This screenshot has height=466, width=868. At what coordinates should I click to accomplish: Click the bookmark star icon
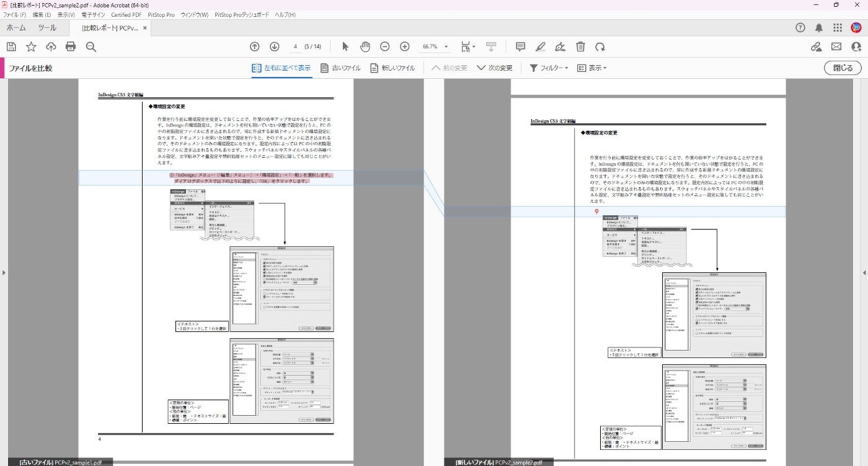(31, 47)
